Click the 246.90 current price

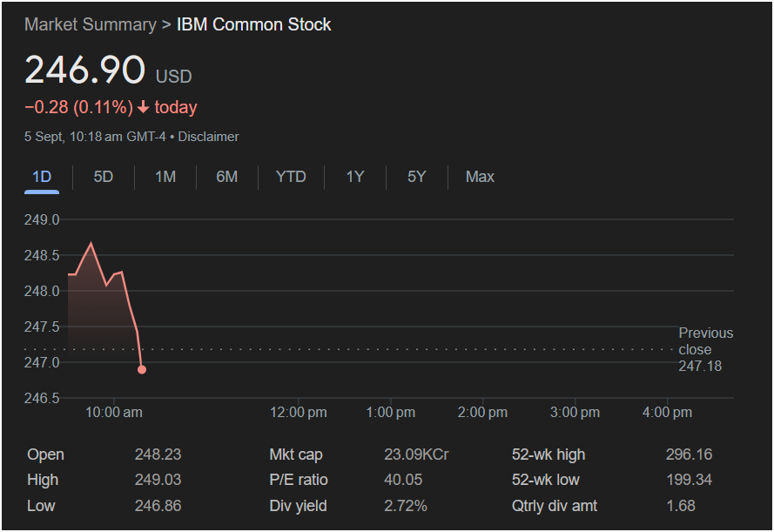pyautogui.click(x=85, y=70)
